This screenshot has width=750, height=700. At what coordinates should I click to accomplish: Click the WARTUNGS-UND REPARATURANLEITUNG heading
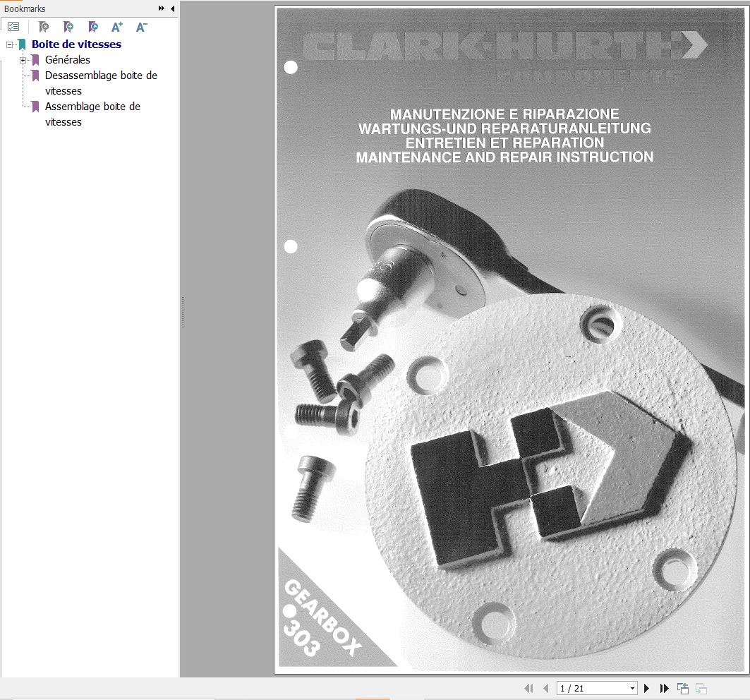(504, 128)
